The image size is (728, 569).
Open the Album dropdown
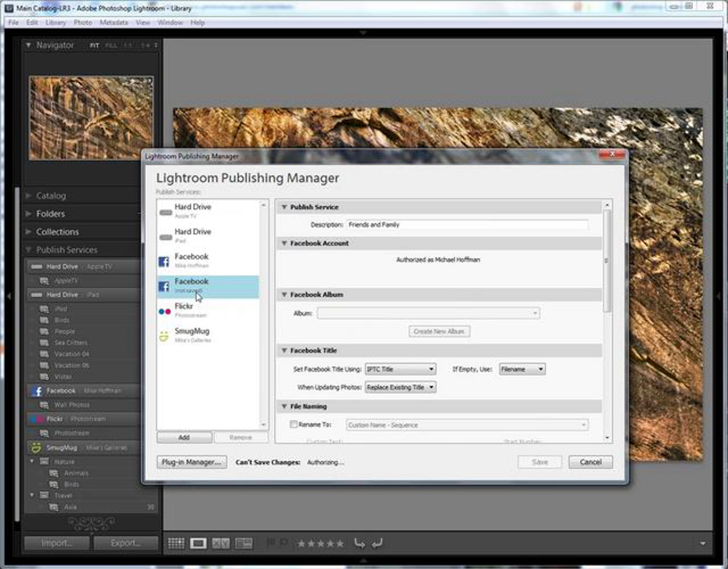[x=428, y=313]
